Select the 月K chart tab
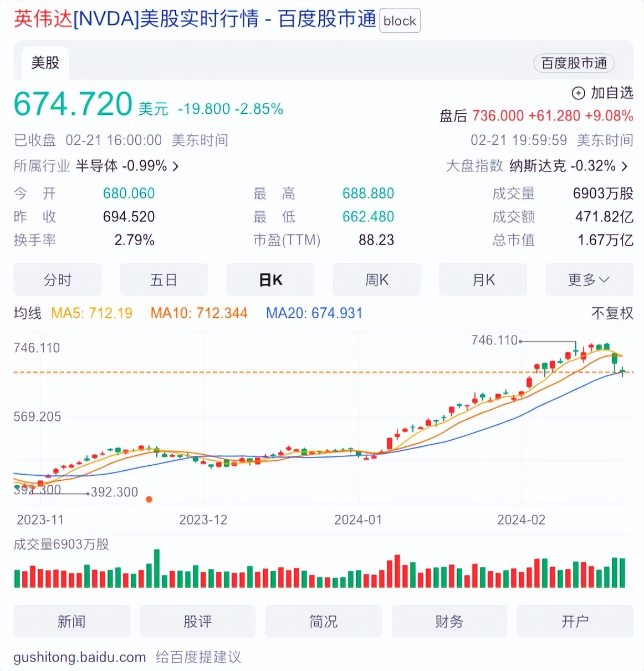The image size is (644, 671). click(483, 280)
